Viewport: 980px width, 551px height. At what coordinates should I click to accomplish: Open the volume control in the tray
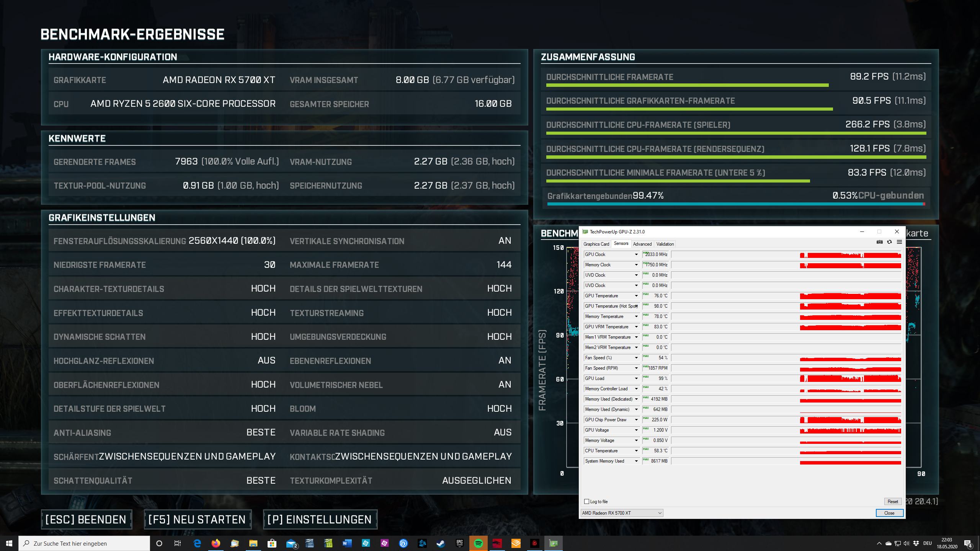[906, 543]
